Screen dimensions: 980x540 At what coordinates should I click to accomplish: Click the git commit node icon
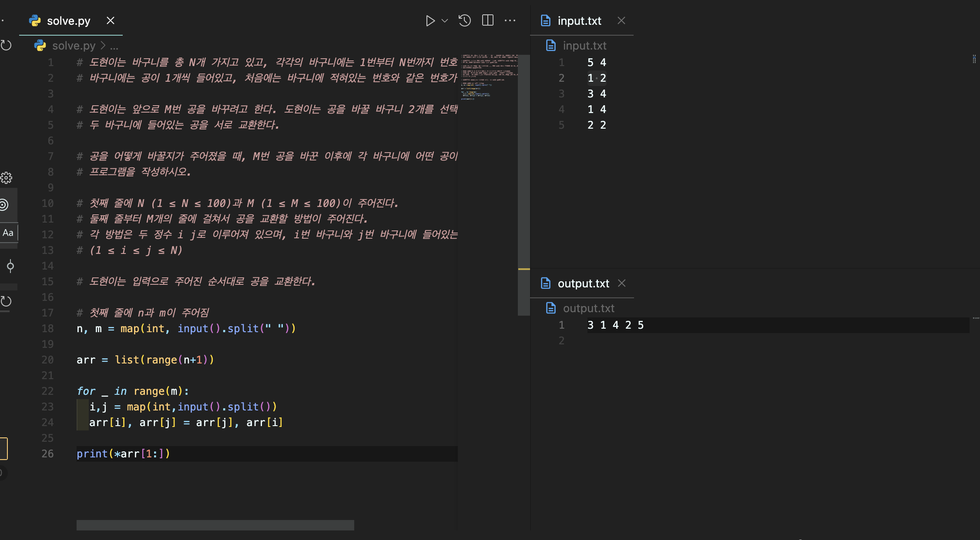click(x=10, y=266)
